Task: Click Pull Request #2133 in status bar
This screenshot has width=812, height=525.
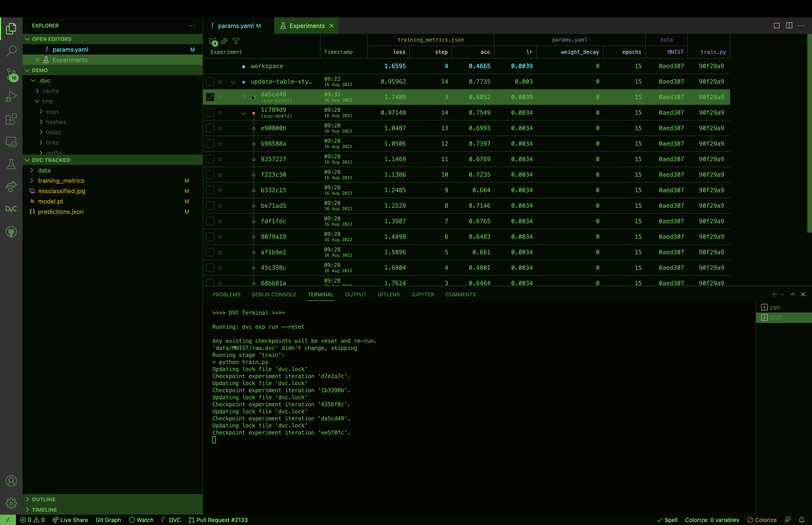Action: (218, 520)
